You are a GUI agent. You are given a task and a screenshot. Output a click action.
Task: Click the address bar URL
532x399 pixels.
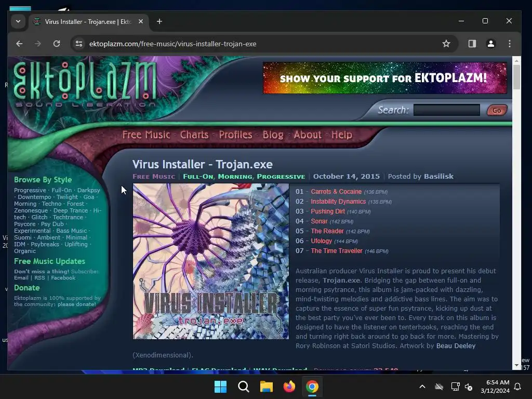pos(172,44)
